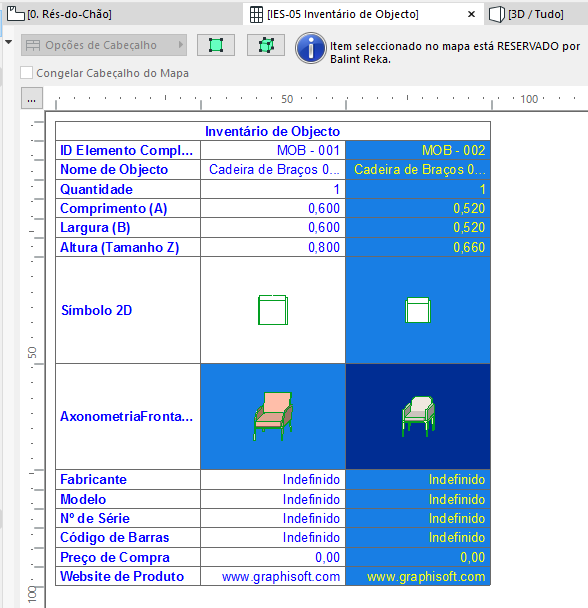Viewport: 588px width, 608px height.
Task: Click the Select in 3D icon button
Action: click(266, 45)
